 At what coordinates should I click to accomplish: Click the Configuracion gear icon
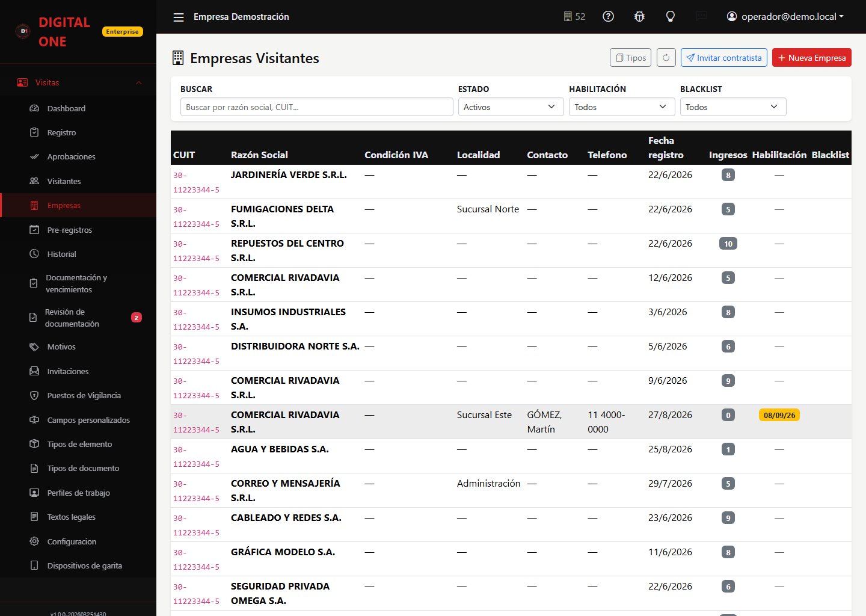pyautogui.click(x=34, y=541)
